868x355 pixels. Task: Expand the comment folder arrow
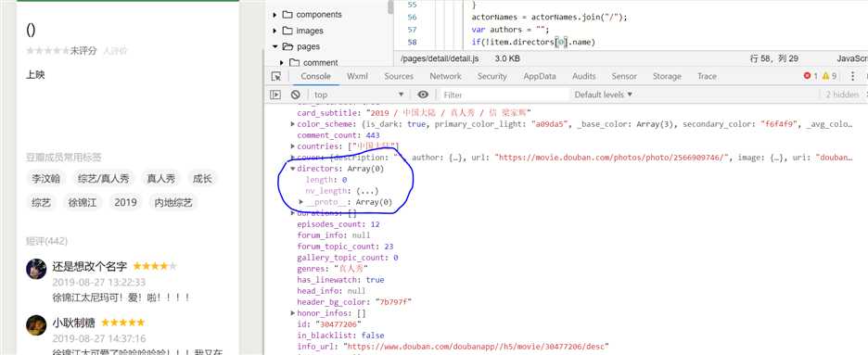pos(282,62)
